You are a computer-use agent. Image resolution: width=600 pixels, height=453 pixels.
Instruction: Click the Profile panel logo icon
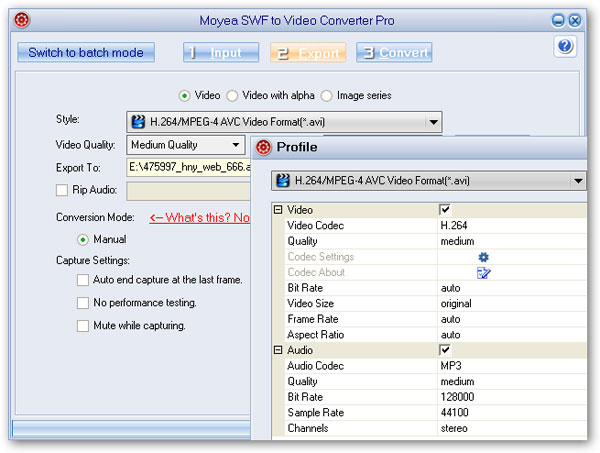[263, 147]
